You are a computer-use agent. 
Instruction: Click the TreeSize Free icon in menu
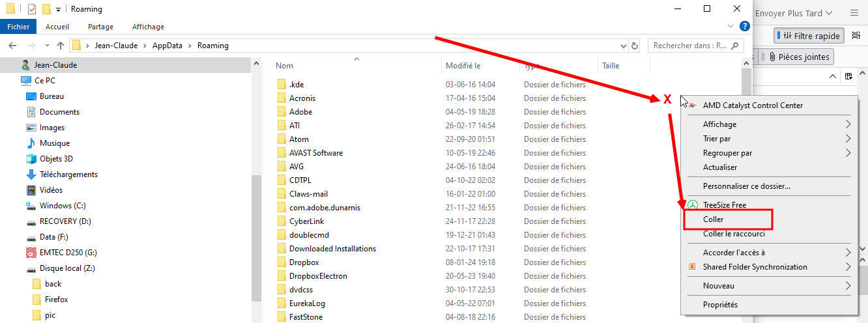(x=693, y=205)
